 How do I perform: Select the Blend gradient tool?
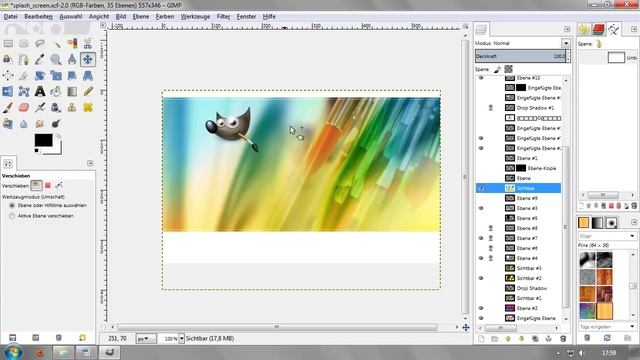[x=72, y=91]
